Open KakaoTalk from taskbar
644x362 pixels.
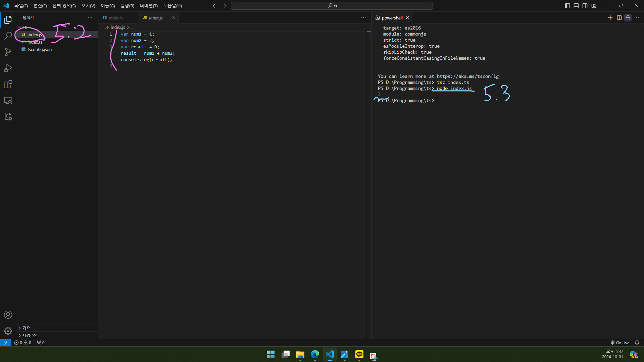[359, 354]
